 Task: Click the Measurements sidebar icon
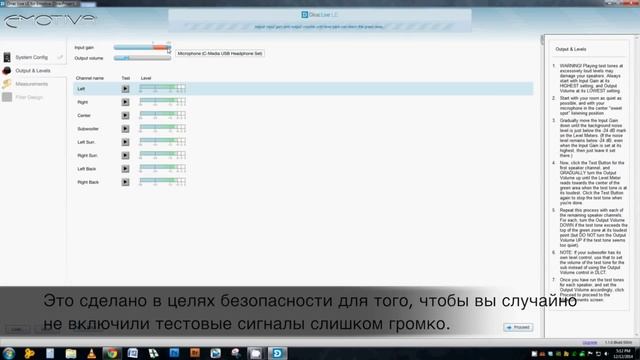[x=7, y=84]
